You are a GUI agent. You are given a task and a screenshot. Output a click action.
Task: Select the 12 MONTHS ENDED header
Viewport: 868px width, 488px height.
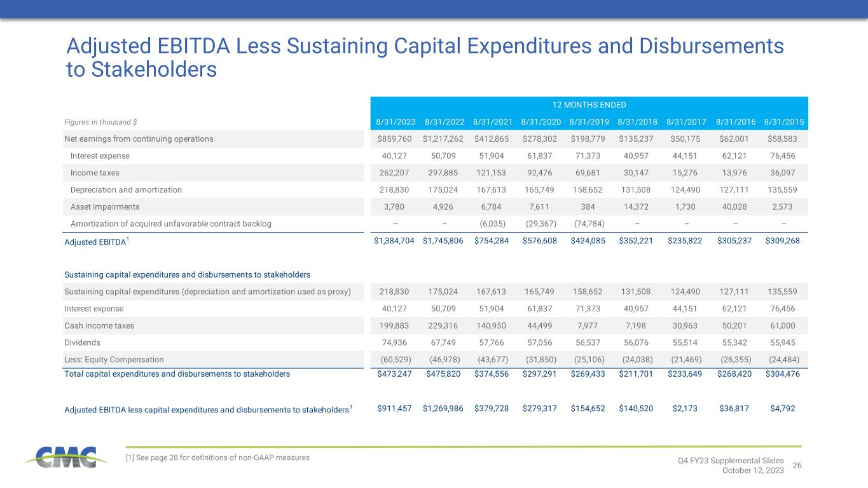point(588,105)
